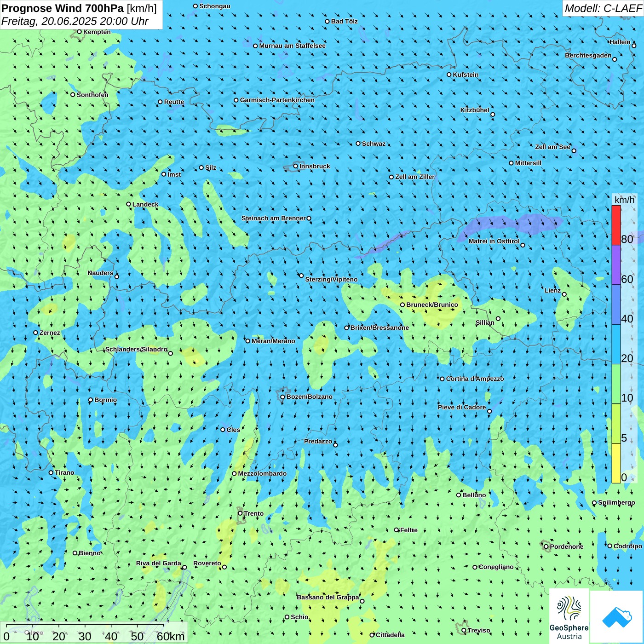
Task: Click the Bruneck/Brunico label
Action: coord(432,305)
